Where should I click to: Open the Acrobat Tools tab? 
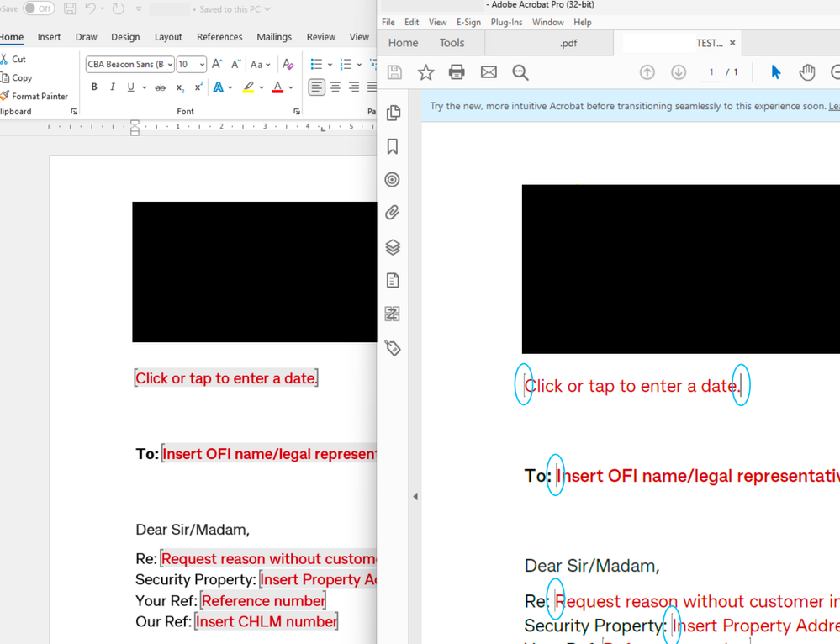(452, 43)
